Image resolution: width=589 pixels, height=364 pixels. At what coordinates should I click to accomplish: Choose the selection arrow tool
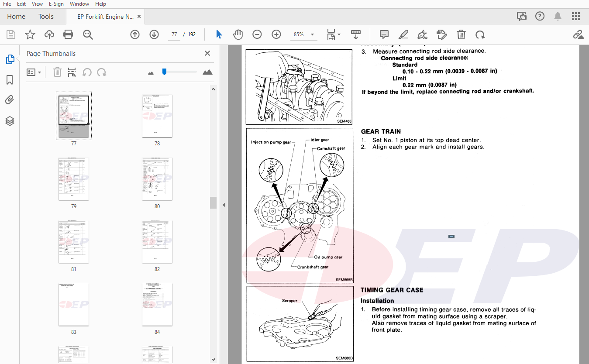click(219, 34)
